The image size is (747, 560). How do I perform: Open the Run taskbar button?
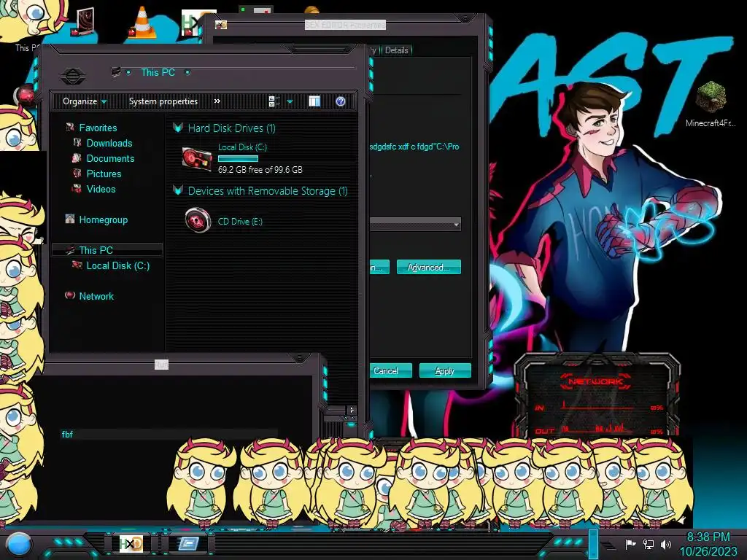189,543
